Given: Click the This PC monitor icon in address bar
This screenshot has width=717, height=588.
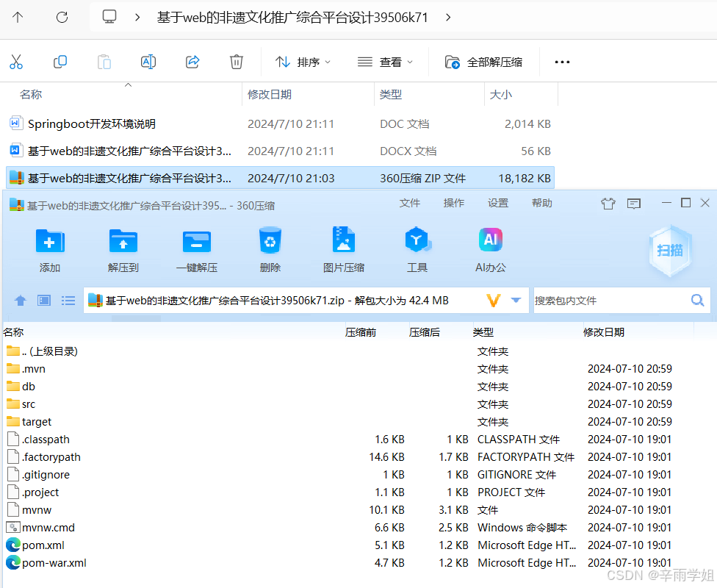Looking at the screenshot, I should tap(109, 17).
